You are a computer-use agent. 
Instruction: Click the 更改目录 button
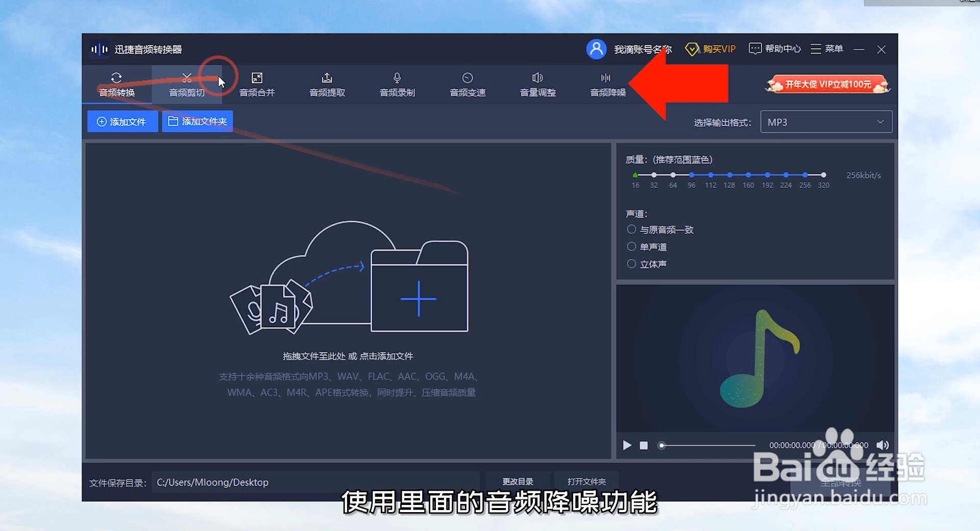click(518, 481)
